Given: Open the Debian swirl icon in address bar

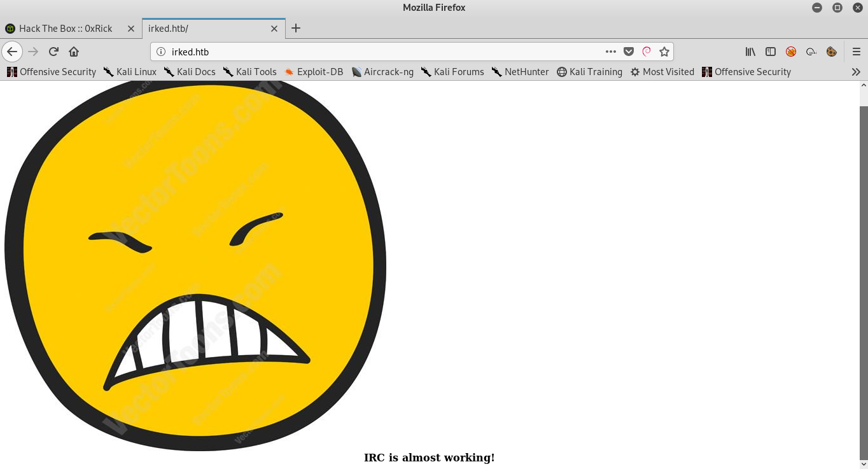Looking at the screenshot, I should [x=647, y=52].
